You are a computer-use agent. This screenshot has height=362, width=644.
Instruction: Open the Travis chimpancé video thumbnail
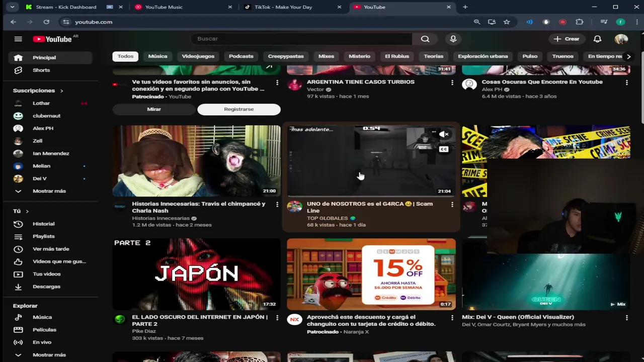(196, 160)
